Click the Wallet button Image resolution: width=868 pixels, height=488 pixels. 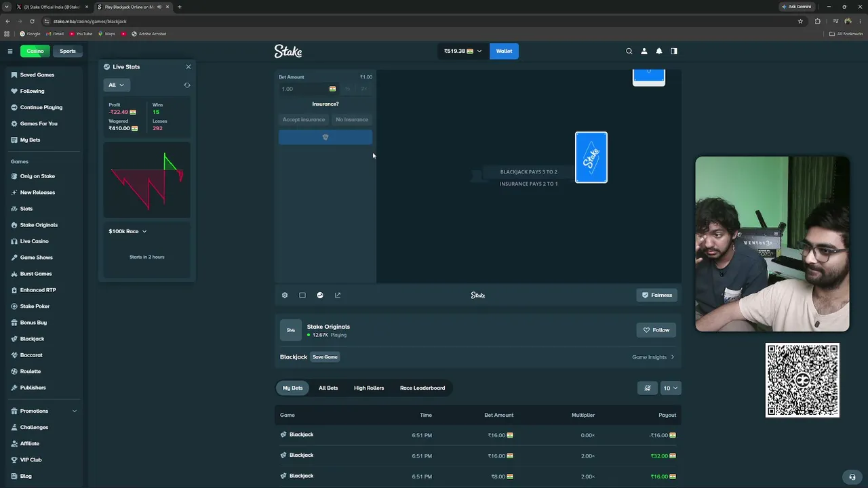pos(504,51)
